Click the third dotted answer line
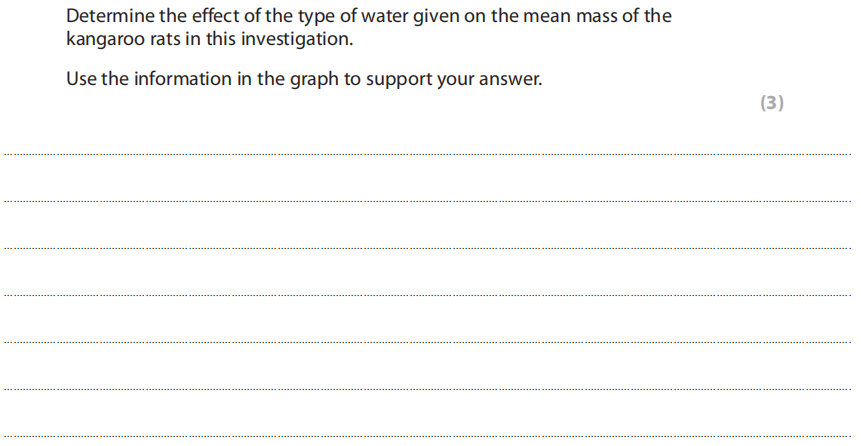The width and height of the screenshot is (861, 446). 430,249
